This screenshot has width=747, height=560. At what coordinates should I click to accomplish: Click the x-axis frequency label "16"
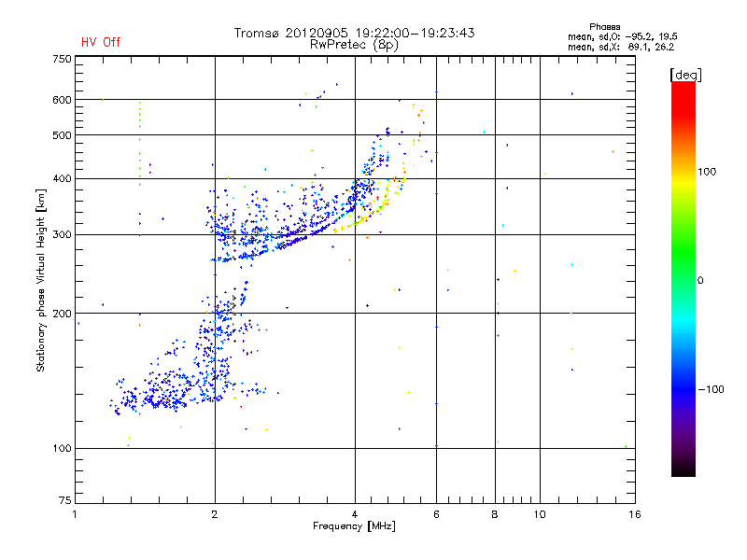click(635, 514)
